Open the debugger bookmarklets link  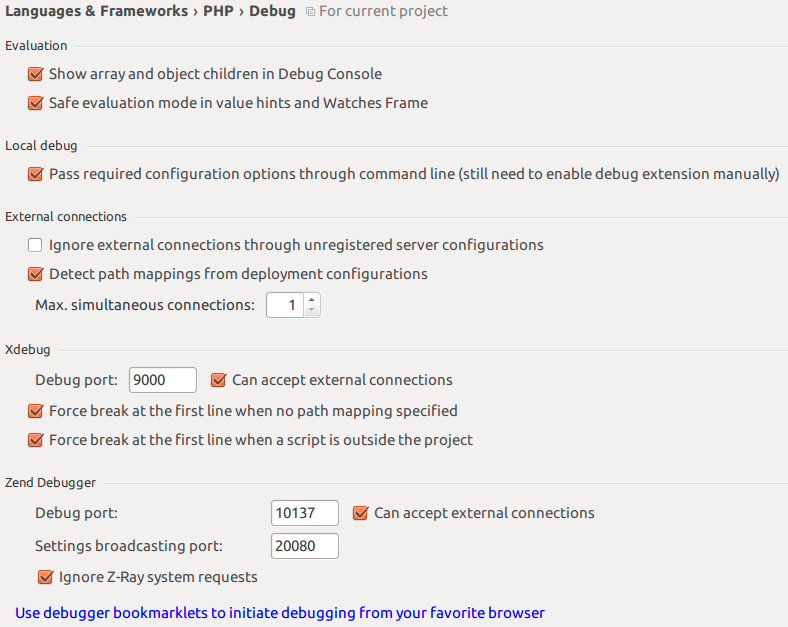(x=280, y=613)
